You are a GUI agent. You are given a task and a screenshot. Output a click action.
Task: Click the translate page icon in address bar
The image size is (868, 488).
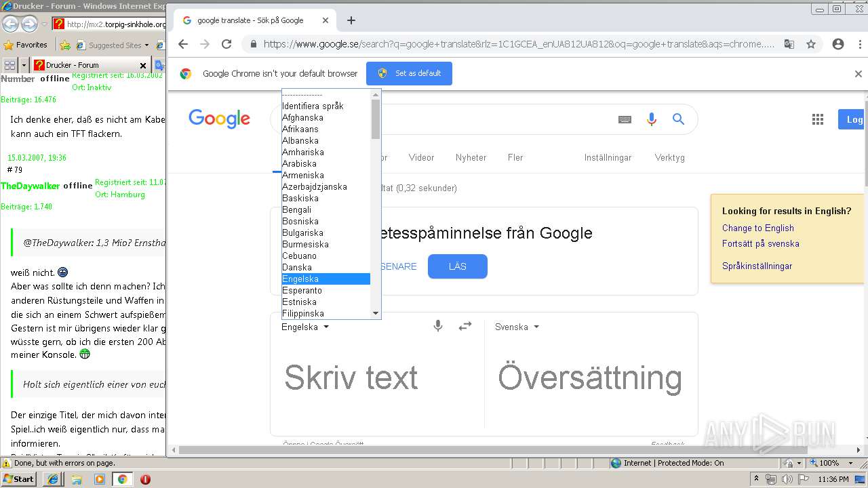(789, 44)
